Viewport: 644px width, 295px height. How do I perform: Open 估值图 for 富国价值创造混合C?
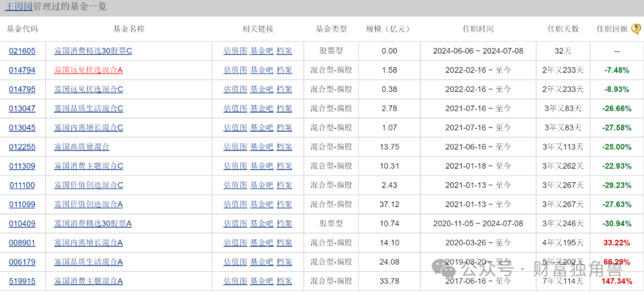click(236, 185)
